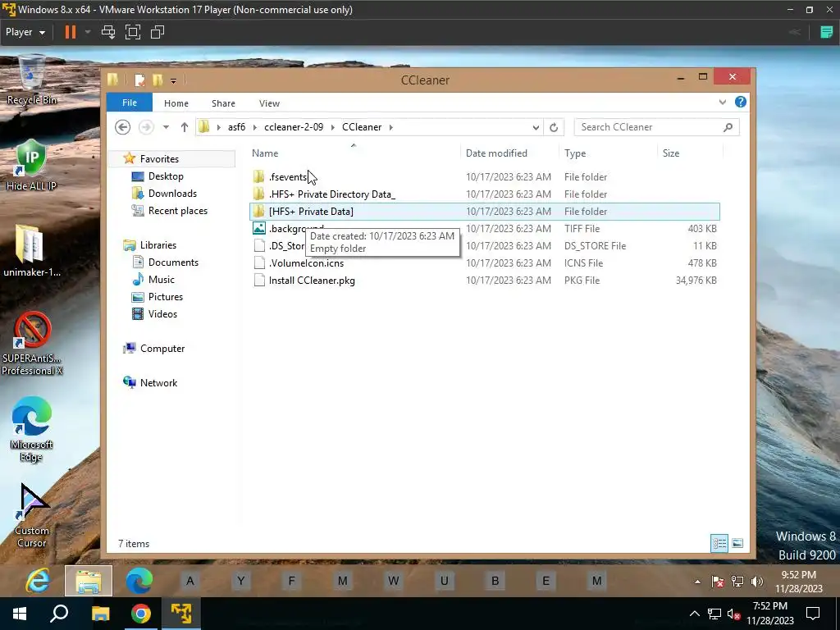Click File Explorer in guest taskbar
The width and height of the screenshot is (840, 630).
[89, 581]
